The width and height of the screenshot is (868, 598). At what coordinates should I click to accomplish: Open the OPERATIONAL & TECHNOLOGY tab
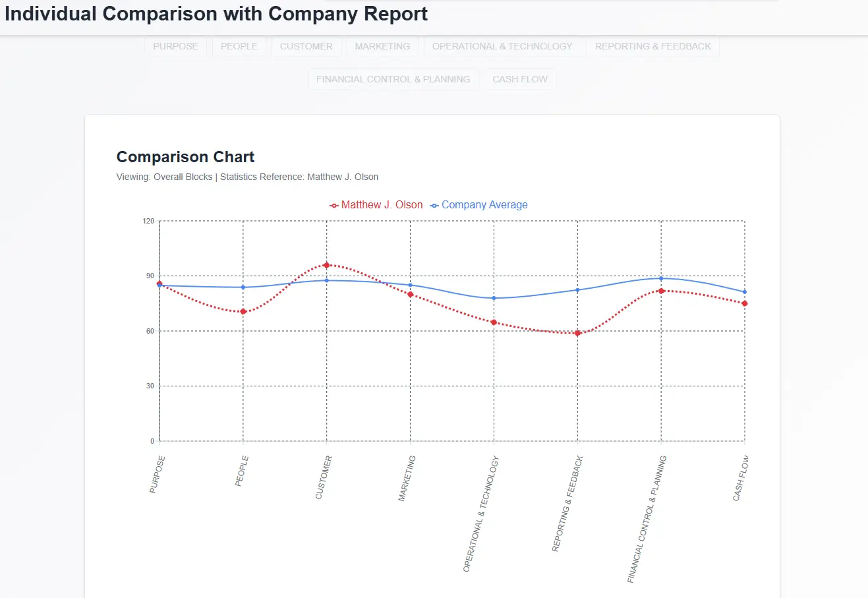point(502,46)
